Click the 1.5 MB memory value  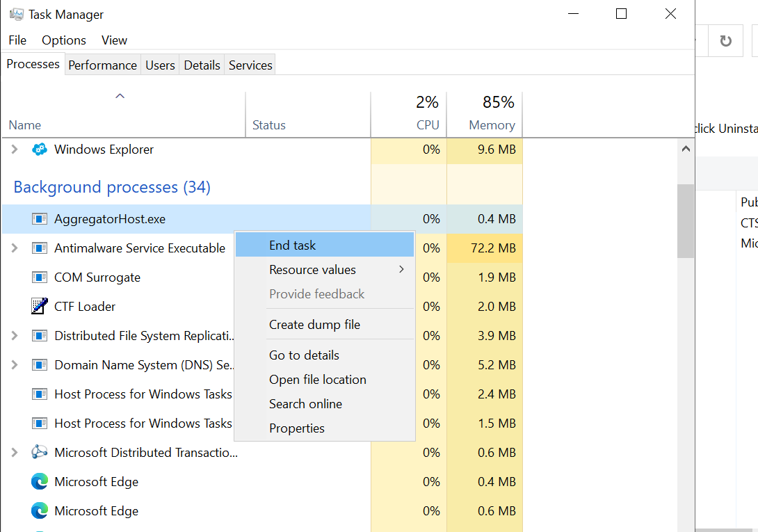tap(497, 424)
